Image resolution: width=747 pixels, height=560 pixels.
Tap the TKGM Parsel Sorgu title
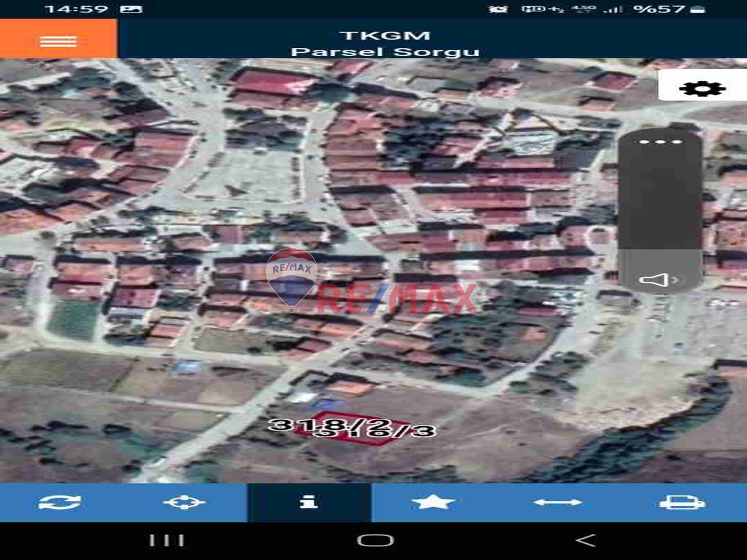click(385, 43)
